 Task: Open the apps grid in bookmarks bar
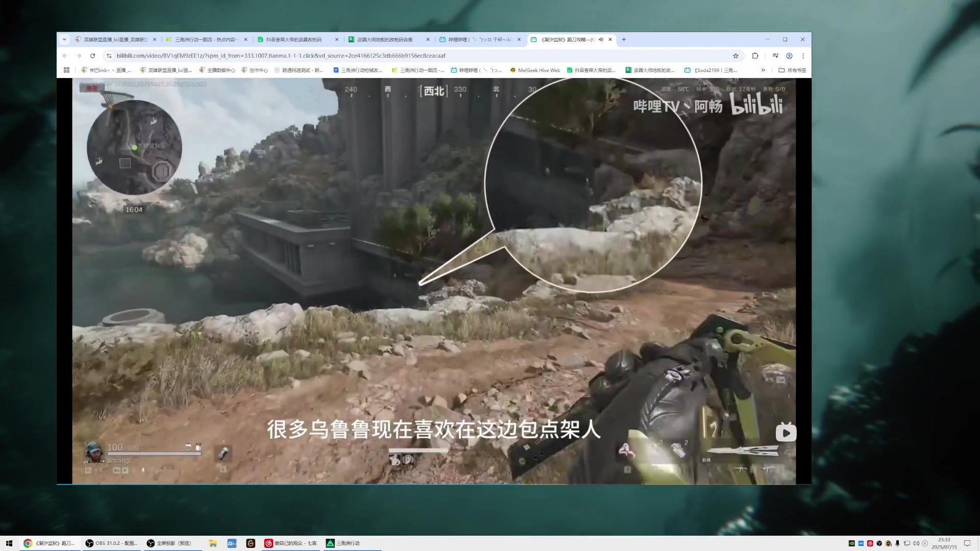click(x=66, y=70)
